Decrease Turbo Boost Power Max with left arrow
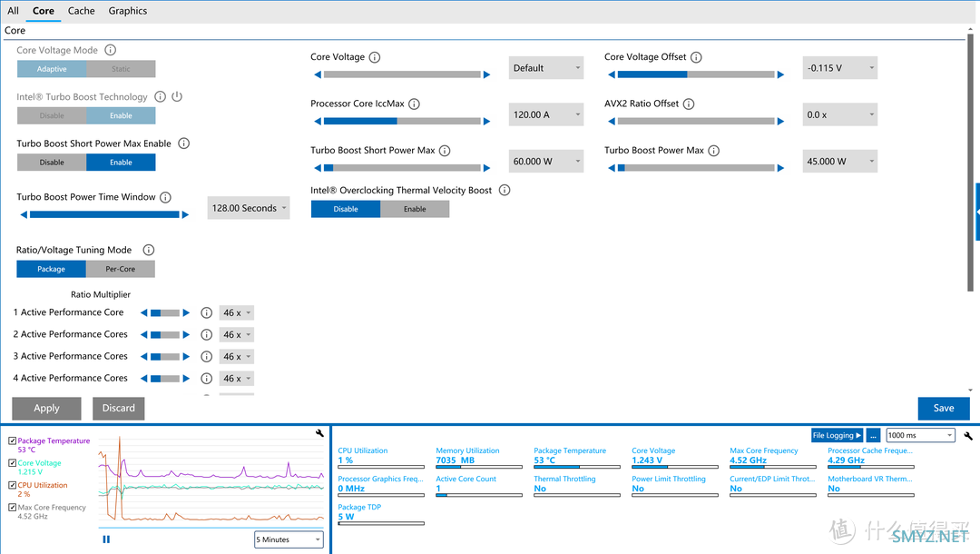The image size is (980, 554). click(x=612, y=168)
